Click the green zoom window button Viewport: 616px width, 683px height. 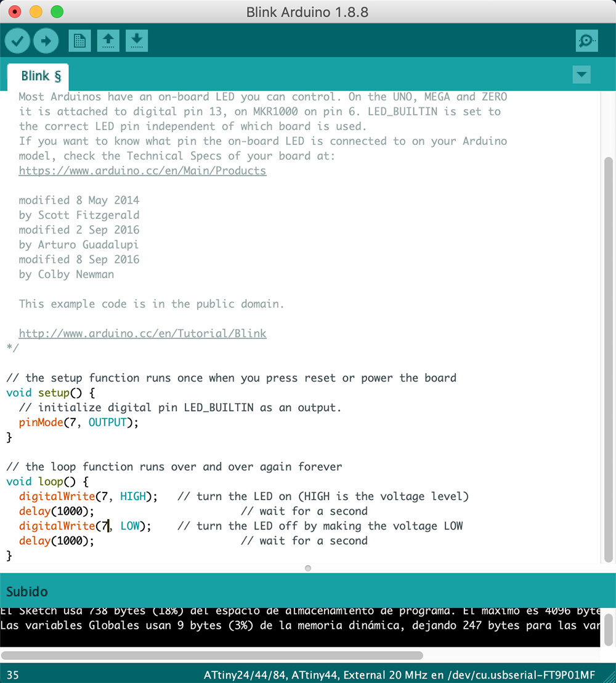tap(57, 12)
